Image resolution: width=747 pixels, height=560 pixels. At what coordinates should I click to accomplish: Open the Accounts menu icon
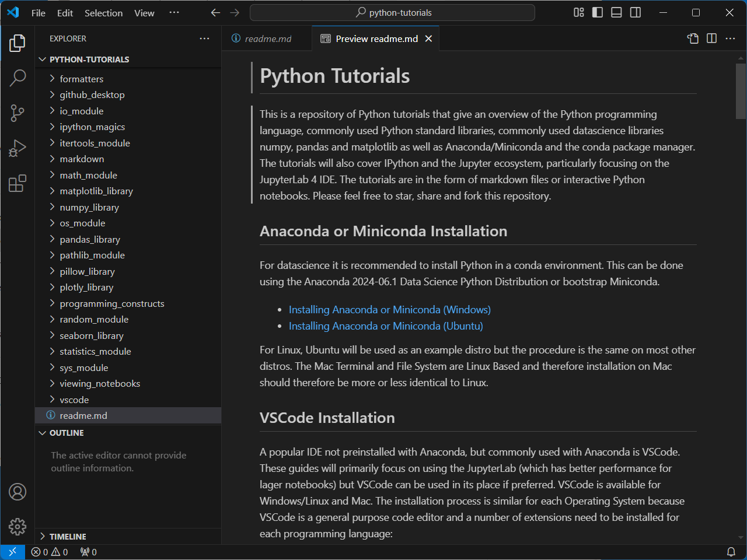click(18, 492)
